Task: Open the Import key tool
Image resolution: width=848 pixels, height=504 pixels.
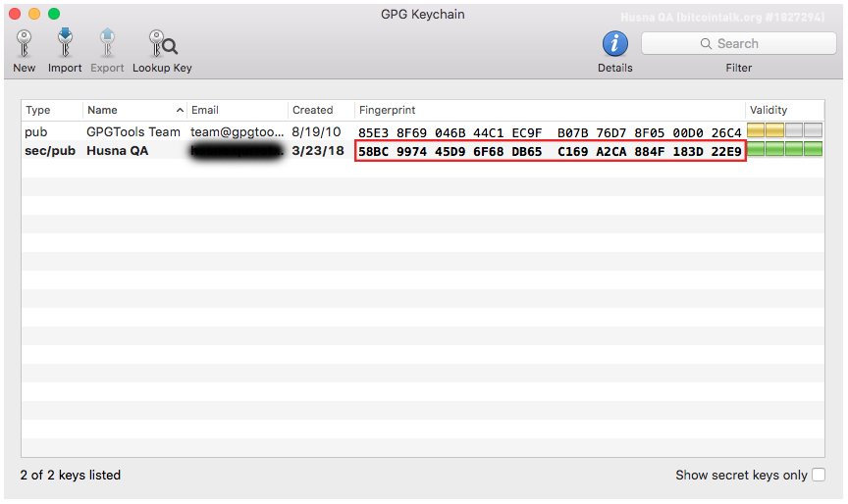Action: click(65, 43)
